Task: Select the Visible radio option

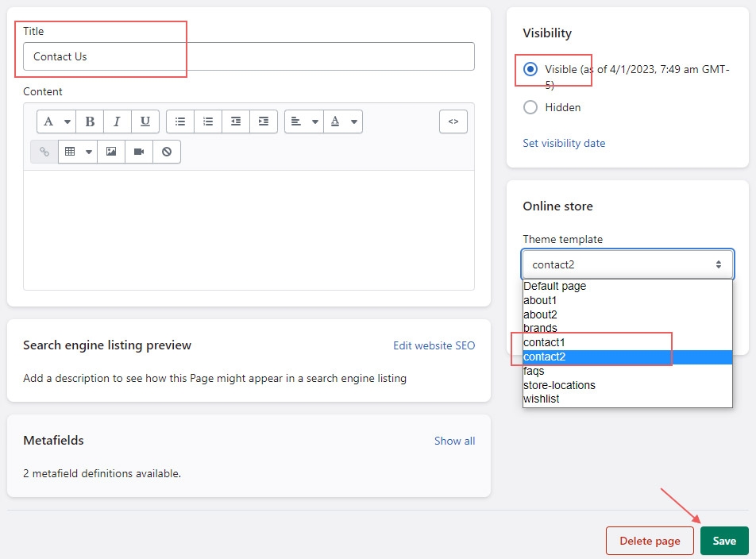Action: tap(530, 69)
